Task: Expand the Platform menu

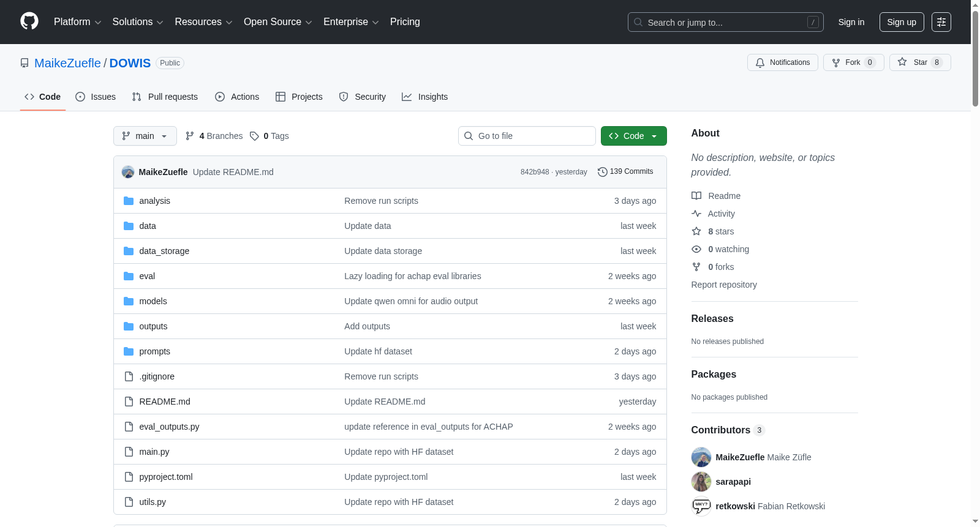Action: coord(78,22)
